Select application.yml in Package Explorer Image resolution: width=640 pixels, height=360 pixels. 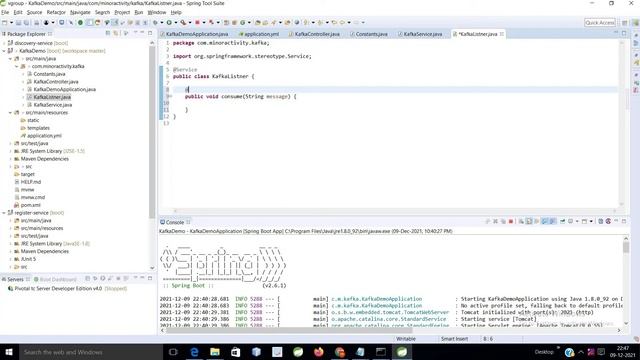(x=44, y=136)
